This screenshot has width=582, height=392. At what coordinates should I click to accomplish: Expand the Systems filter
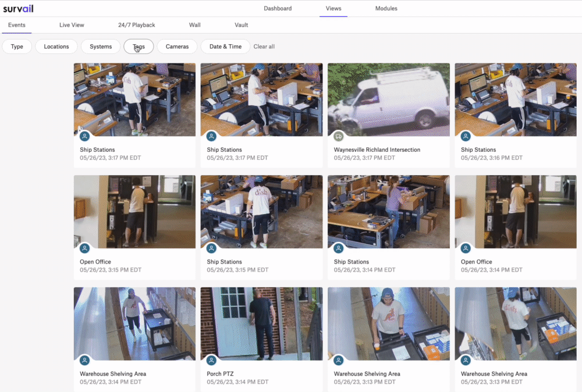[x=101, y=47]
